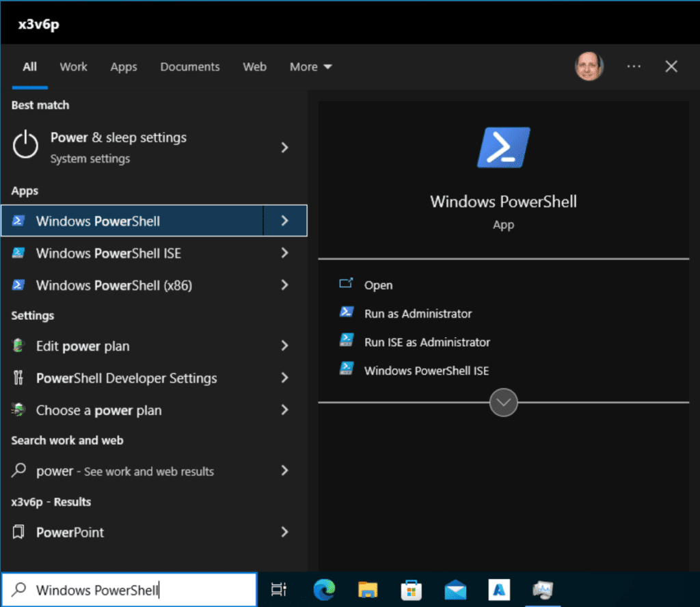
Task: Open the Microsoft Store app
Action: [412, 589]
